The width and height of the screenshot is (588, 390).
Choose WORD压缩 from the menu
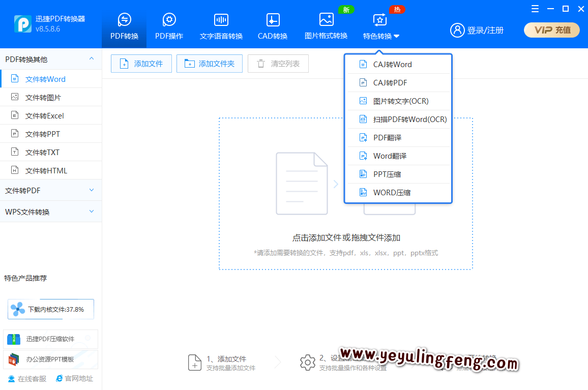[x=398, y=193]
